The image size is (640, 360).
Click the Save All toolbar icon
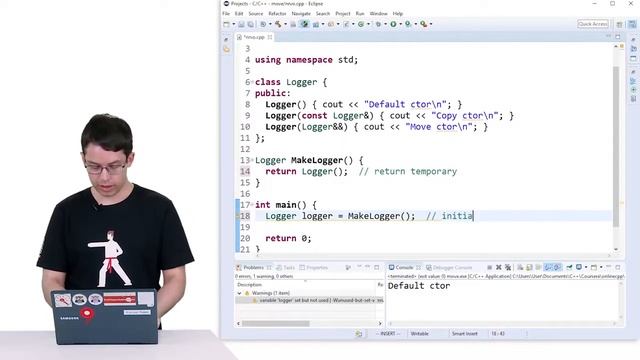point(250,24)
